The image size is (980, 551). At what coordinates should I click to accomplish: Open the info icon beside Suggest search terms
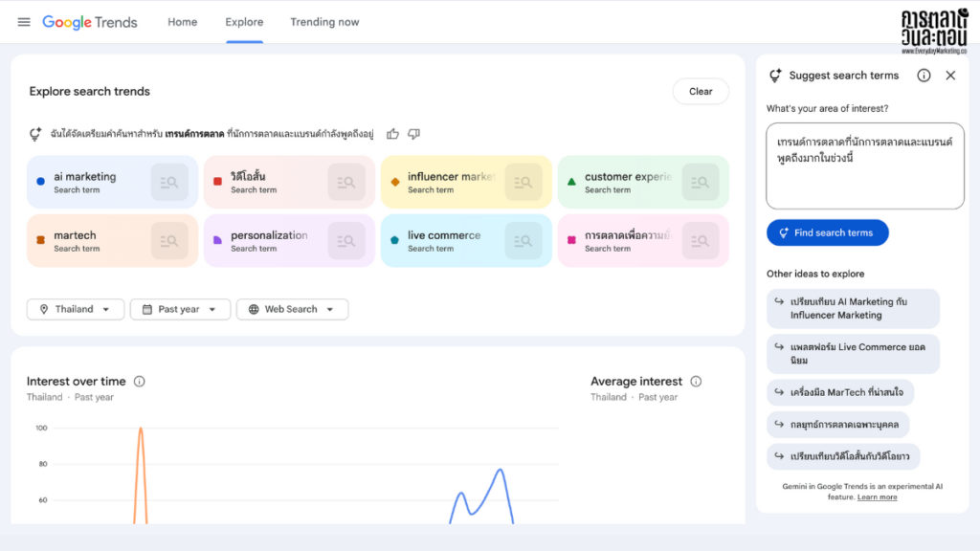pyautogui.click(x=924, y=75)
